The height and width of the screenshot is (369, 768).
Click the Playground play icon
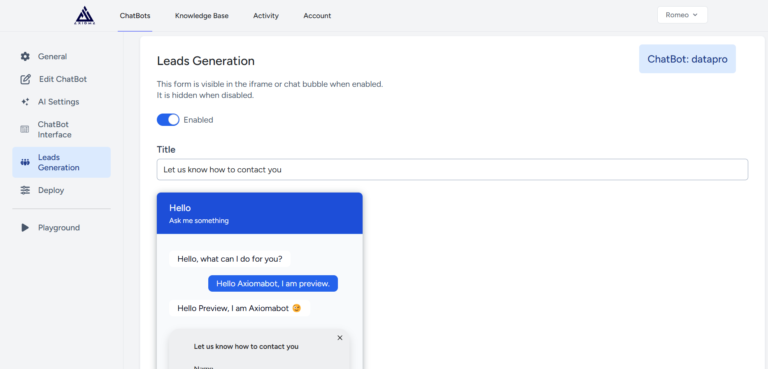pyautogui.click(x=25, y=227)
